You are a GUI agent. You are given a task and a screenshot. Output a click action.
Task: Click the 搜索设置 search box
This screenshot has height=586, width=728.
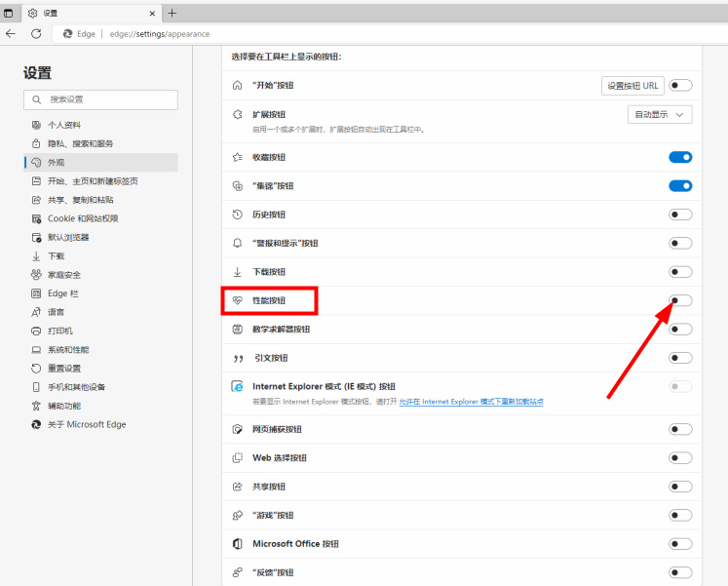101,99
